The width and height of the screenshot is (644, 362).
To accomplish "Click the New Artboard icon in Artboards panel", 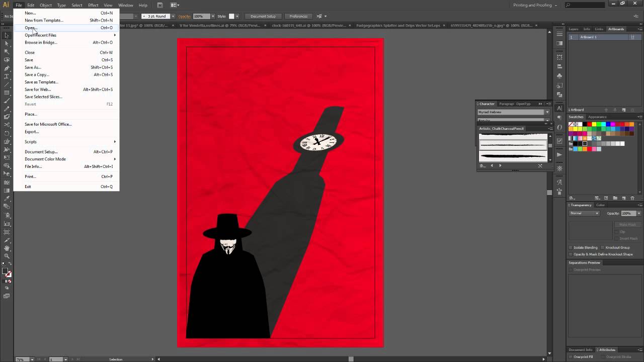I will pos(623,110).
